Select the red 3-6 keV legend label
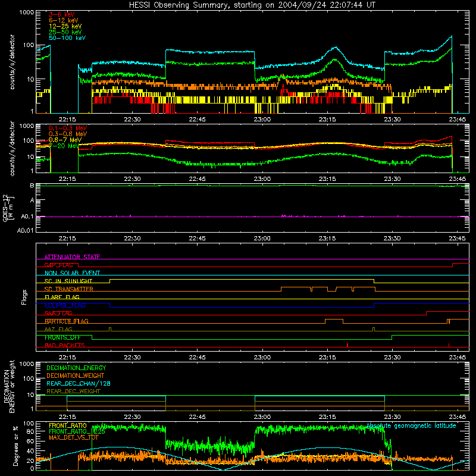The image size is (476, 476). (62, 14)
